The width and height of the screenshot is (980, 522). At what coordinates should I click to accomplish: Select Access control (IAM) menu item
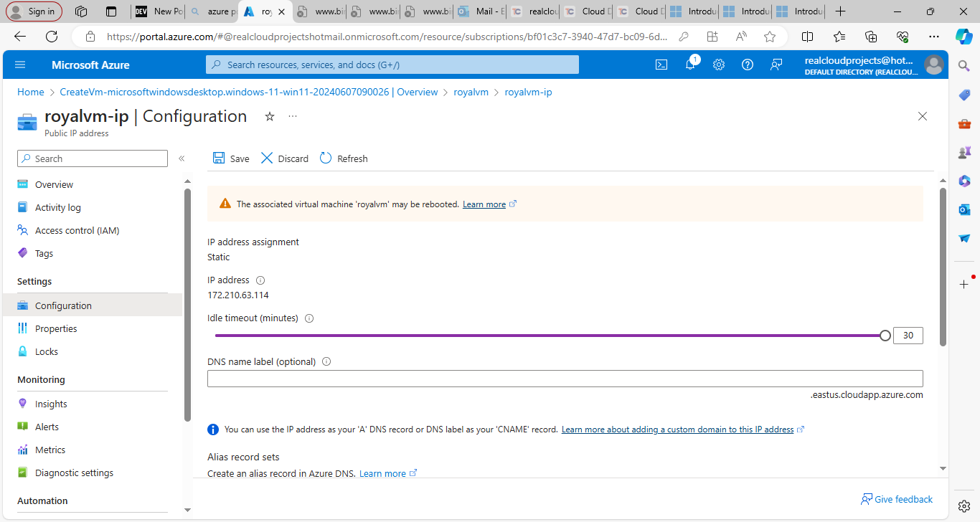(x=77, y=230)
